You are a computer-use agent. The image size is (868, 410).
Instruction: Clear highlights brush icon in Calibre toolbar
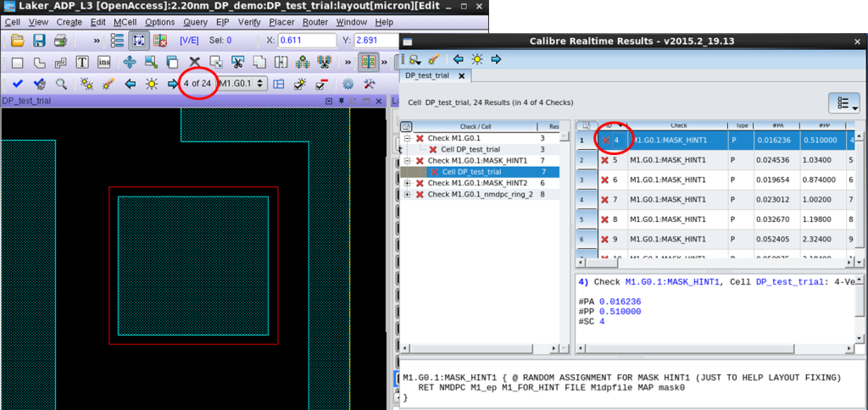(433, 59)
